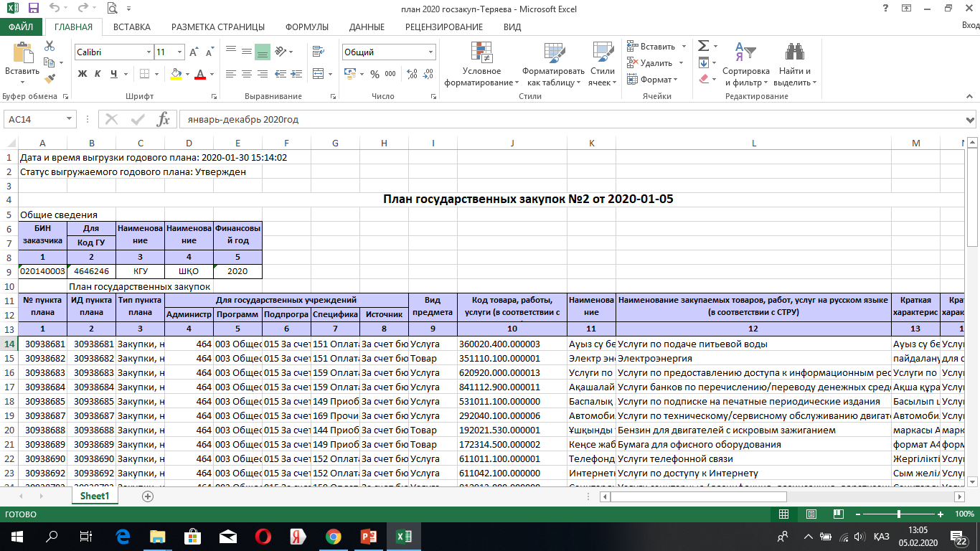Switch to the ФОРМУЛЫ ribbon tab

(x=306, y=27)
